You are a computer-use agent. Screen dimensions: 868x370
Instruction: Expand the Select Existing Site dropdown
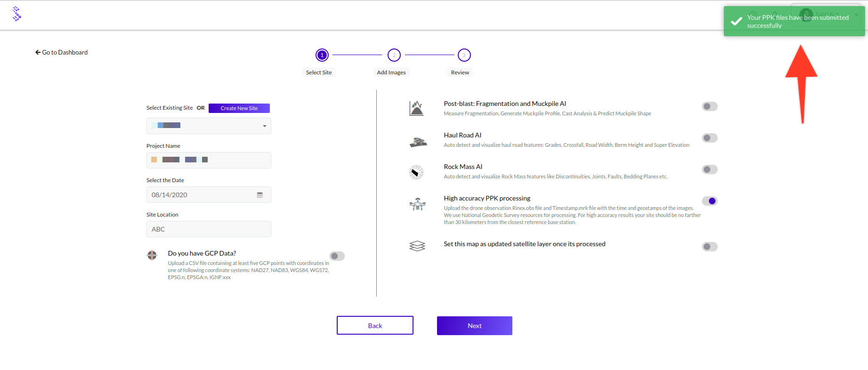209,126
